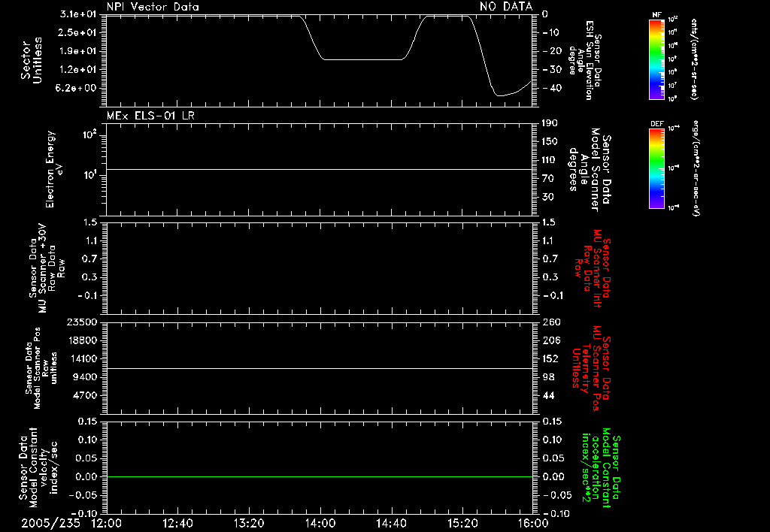Click the 2.5e+01 sector tick label

click(78, 32)
